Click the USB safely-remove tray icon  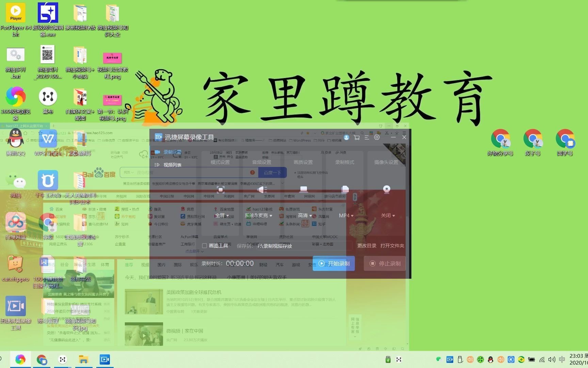(460, 359)
